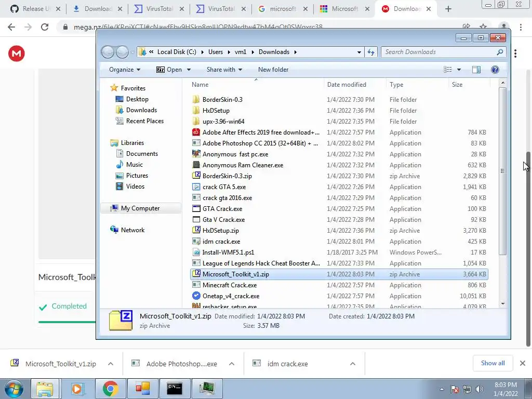Screen dimensions: 532x399
Task: Click Users in the address breadcrumb
Action: pyautogui.click(x=216, y=52)
